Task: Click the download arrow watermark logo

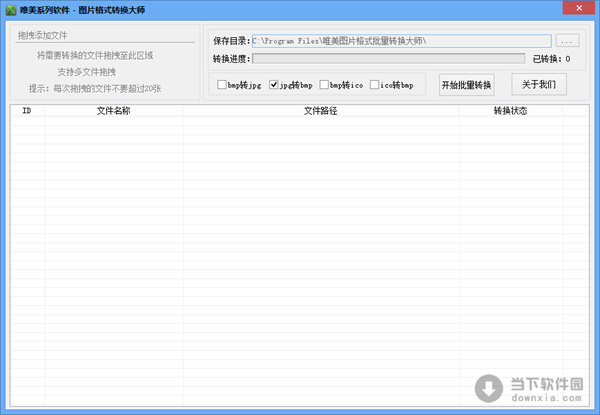Action: [489, 388]
